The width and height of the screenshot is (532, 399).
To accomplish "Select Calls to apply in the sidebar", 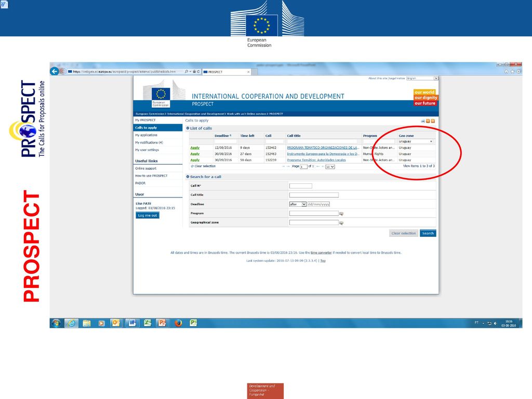I will [x=158, y=128].
